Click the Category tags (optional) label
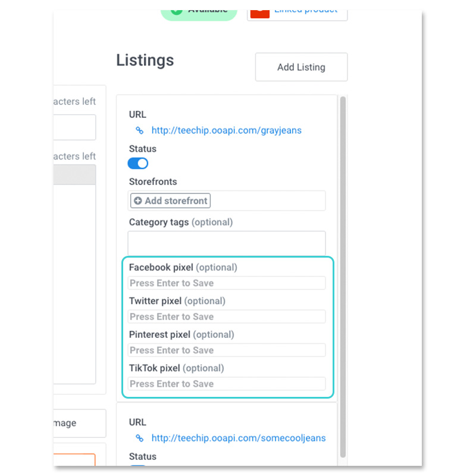 [181, 222]
